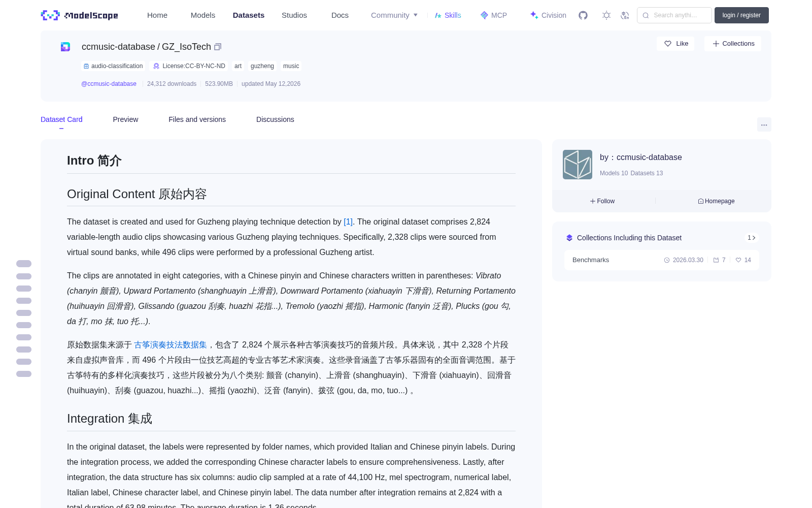This screenshot has width=812, height=508.
Task: Open the ModelScope logo home link
Action: pyautogui.click(x=79, y=15)
